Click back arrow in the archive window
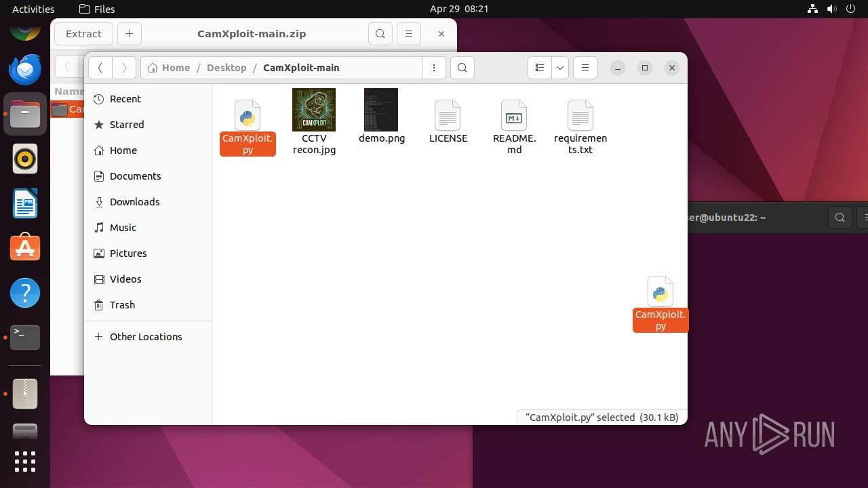This screenshot has height=488, width=868. pyautogui.click(x=66, y=66)
